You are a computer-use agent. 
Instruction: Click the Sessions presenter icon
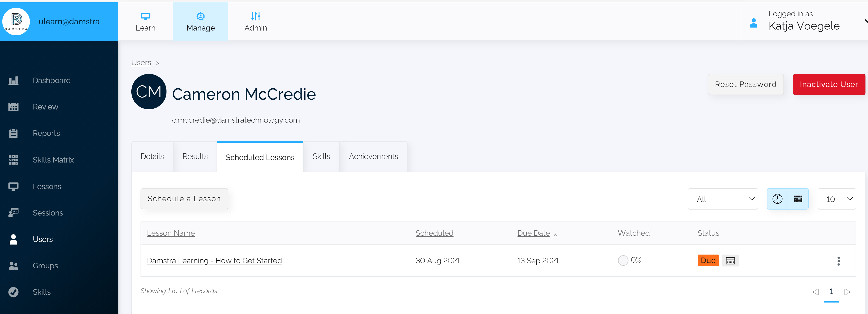tap(14, 213)
